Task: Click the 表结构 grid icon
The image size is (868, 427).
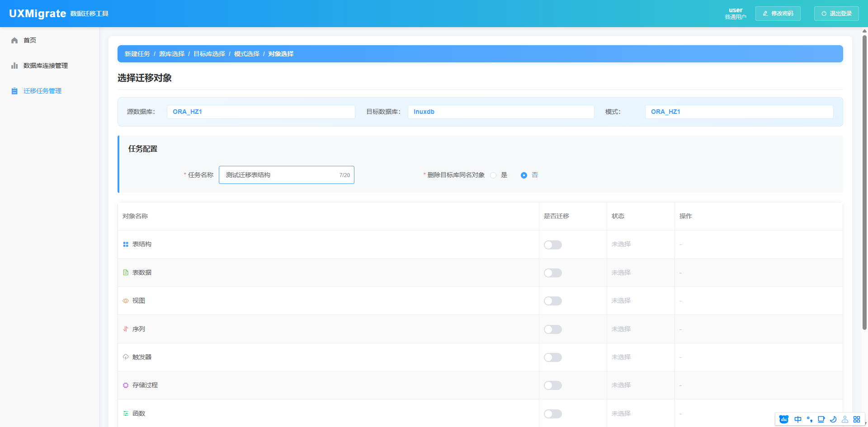Action: 126,244
